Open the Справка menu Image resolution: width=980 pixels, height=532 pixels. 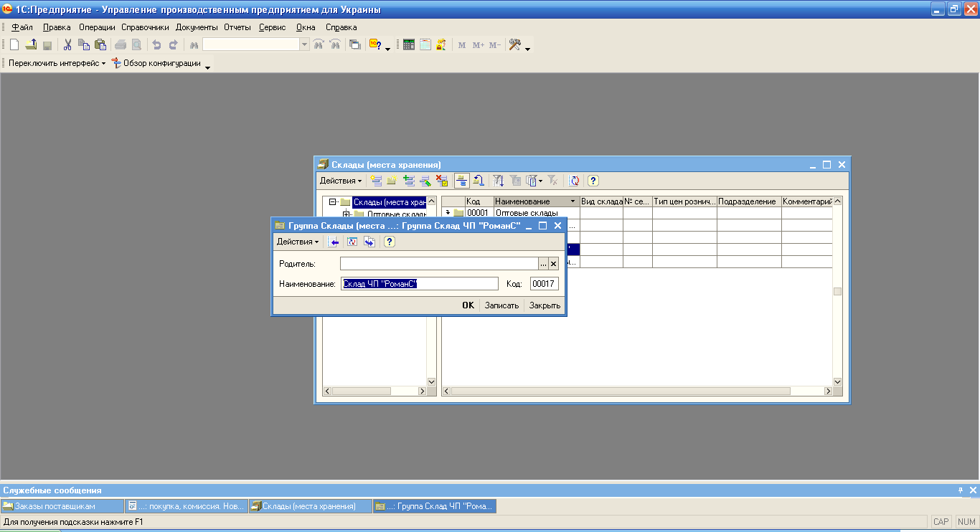tap(341, 27)
